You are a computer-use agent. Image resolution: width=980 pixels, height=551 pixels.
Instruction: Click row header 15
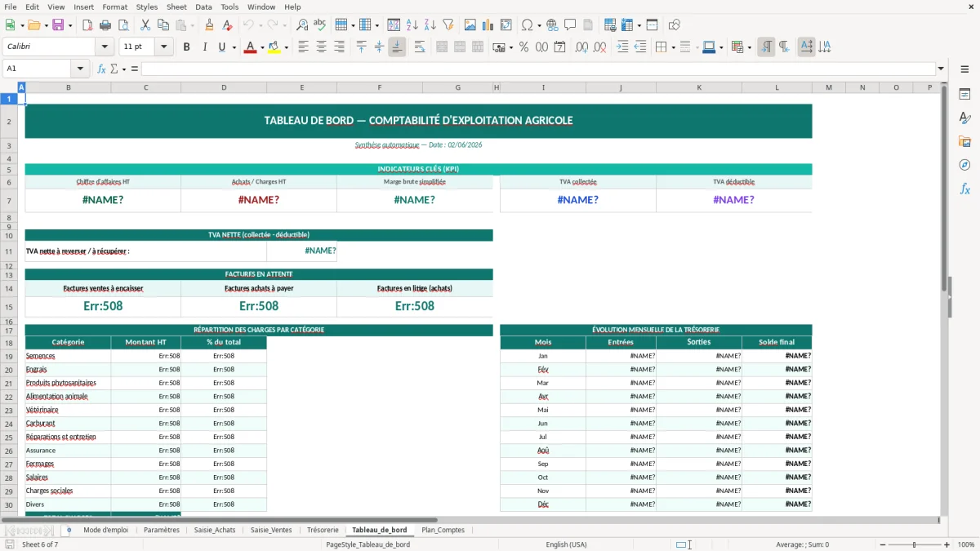[x=9, y=307]
